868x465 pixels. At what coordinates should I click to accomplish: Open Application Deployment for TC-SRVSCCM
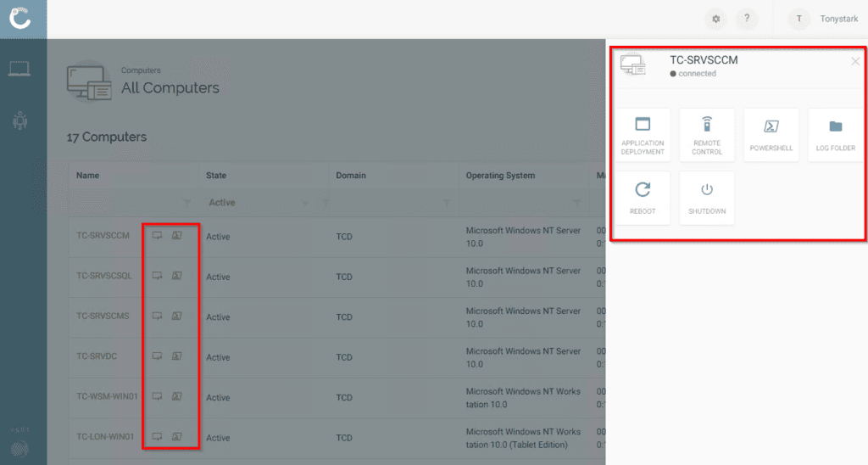(x=643, y=135)
